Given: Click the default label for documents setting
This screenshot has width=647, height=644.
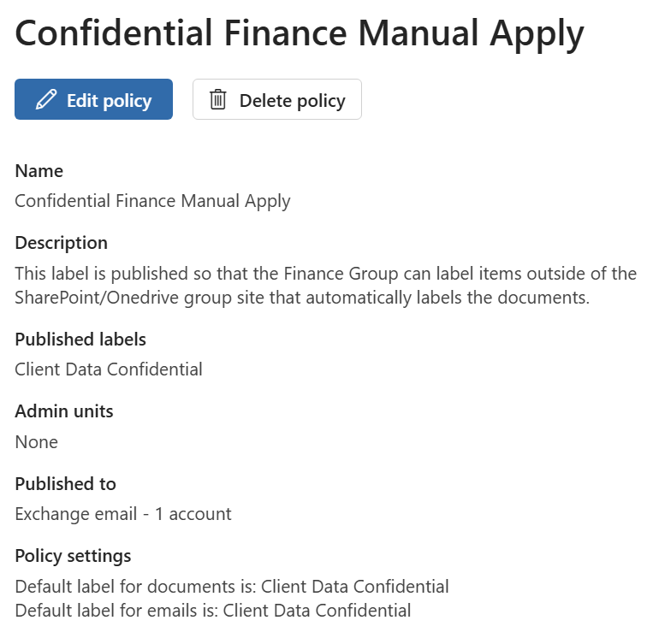Looking at the screenshot, I should (232, 587).
